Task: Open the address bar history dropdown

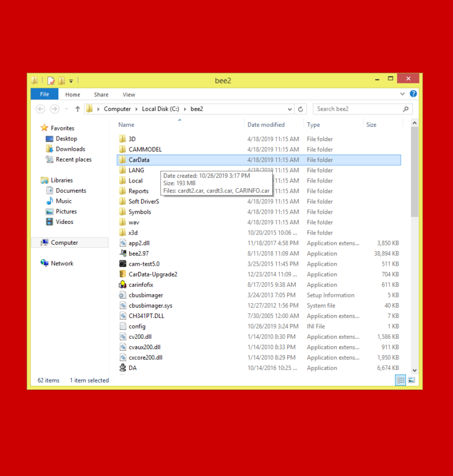Action: 290,109
